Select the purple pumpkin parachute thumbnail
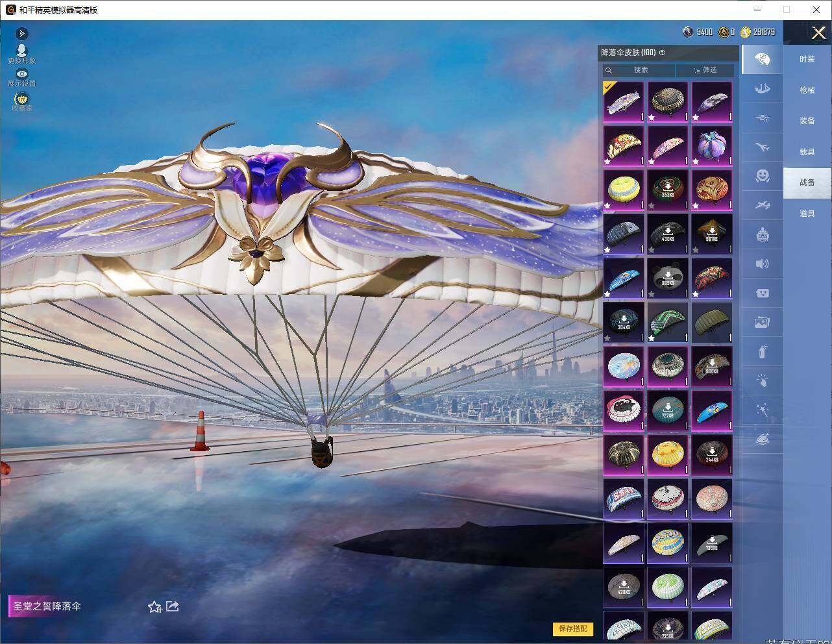Image resolution: width=832 pixels, height=644 pixels. [x=712, y=145]
